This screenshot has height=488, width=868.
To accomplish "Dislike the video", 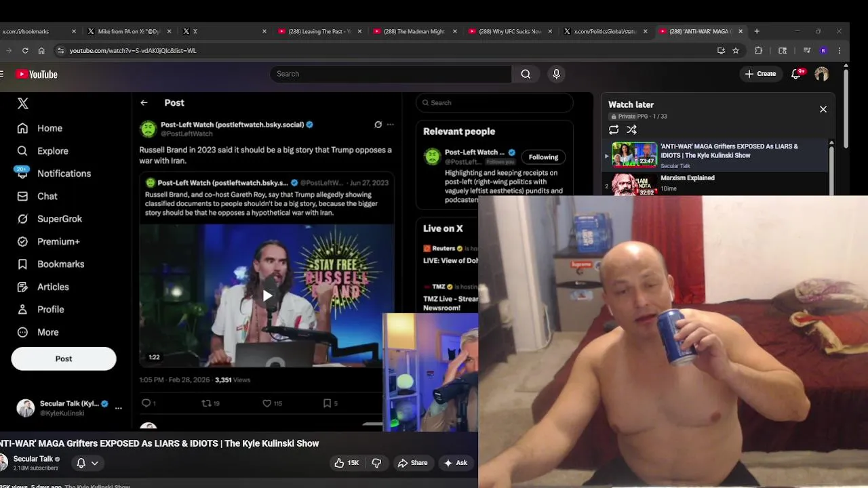I will (x=376, y=463).
